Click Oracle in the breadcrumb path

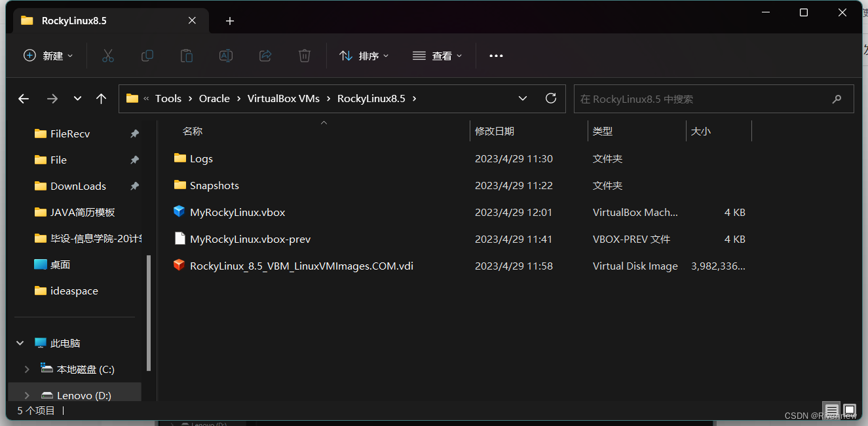(x=214, y=99)
